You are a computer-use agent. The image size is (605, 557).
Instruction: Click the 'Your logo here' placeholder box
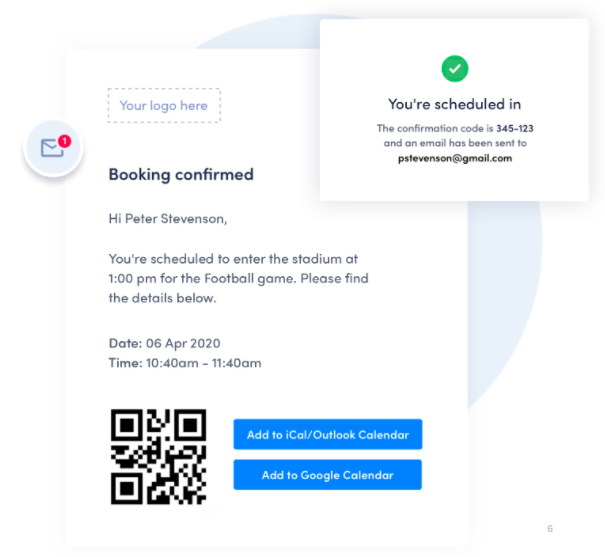164,105
